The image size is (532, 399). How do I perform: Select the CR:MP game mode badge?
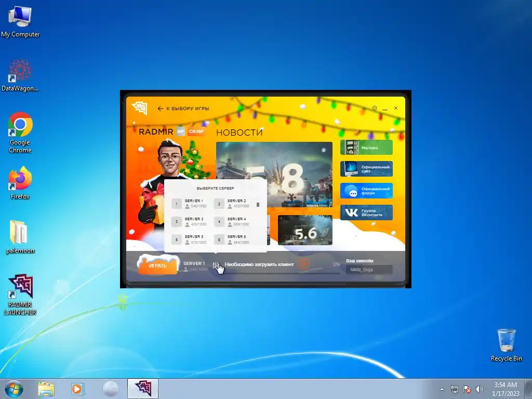(x=196, y=131)
